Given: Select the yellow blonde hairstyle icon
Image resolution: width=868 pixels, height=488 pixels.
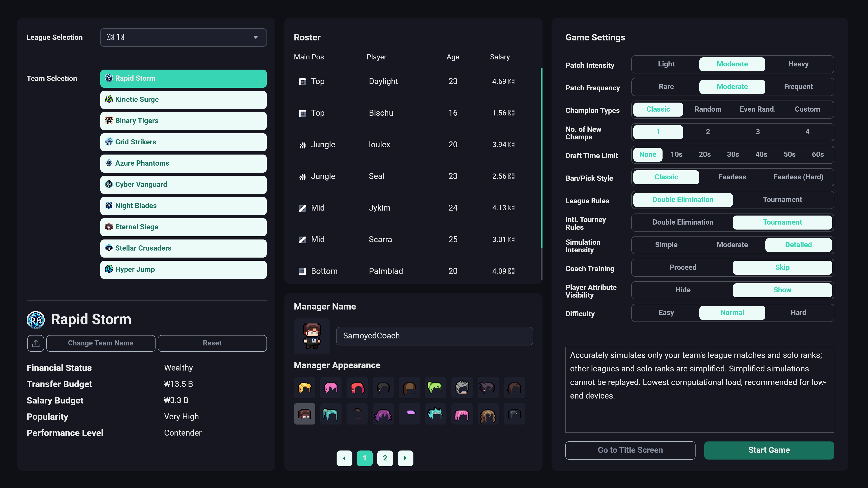Looking at the screenshot, I should point(305,388).
